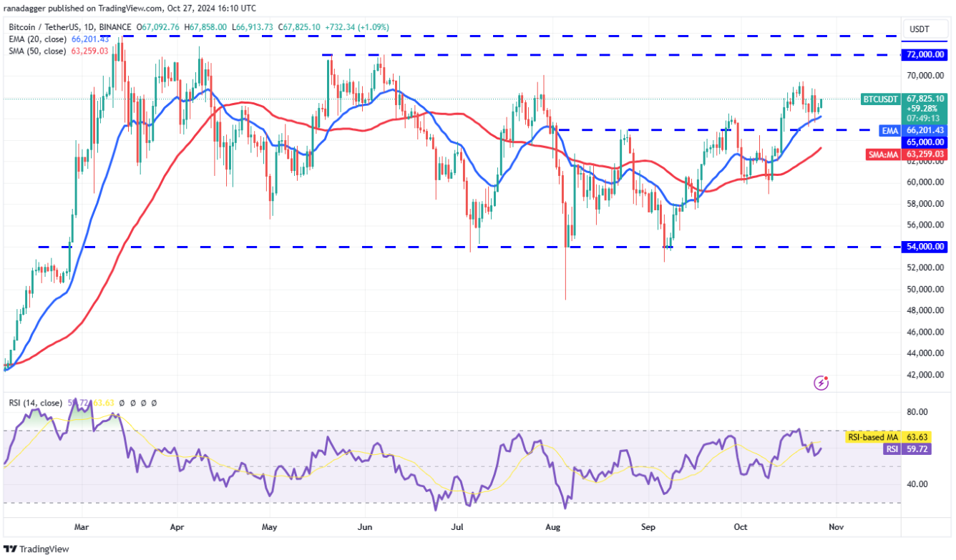Click the 72,000.00 resistance line label
956x560 pixels.
click(x=926, y=54)
